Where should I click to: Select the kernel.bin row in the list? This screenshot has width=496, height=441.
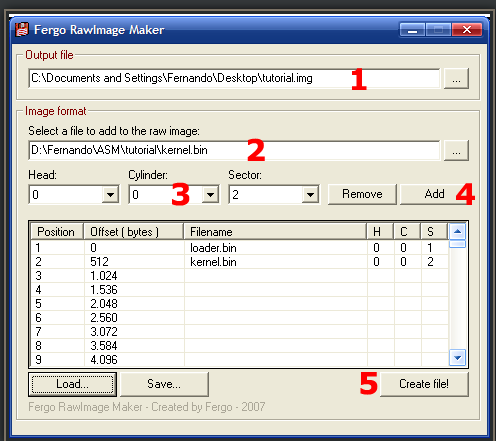(x=239, y=262)
